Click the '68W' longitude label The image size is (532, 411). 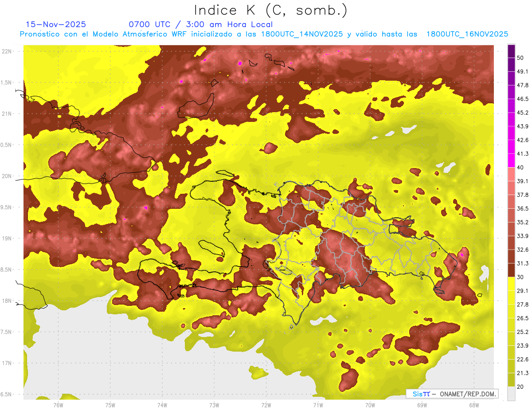coord(474,405)
